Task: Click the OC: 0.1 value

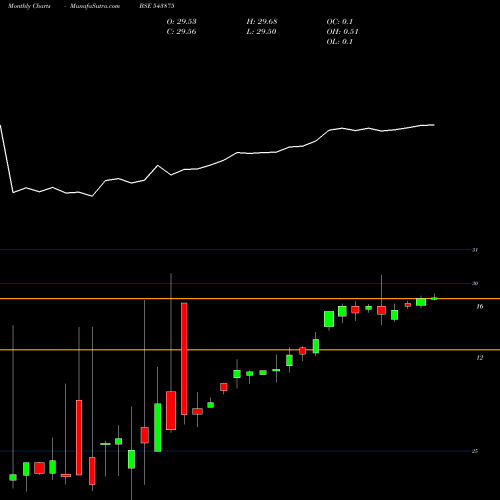Action: [339, 22]
